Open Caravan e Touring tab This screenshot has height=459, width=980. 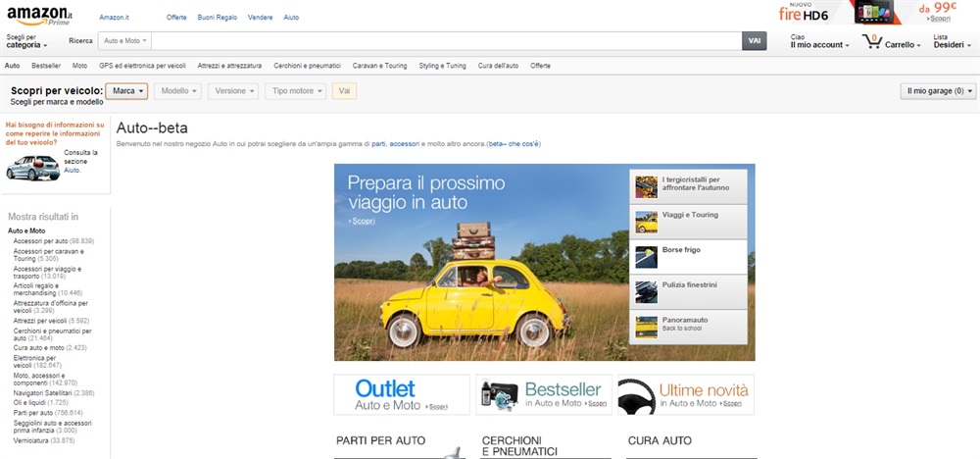[379, 66]
